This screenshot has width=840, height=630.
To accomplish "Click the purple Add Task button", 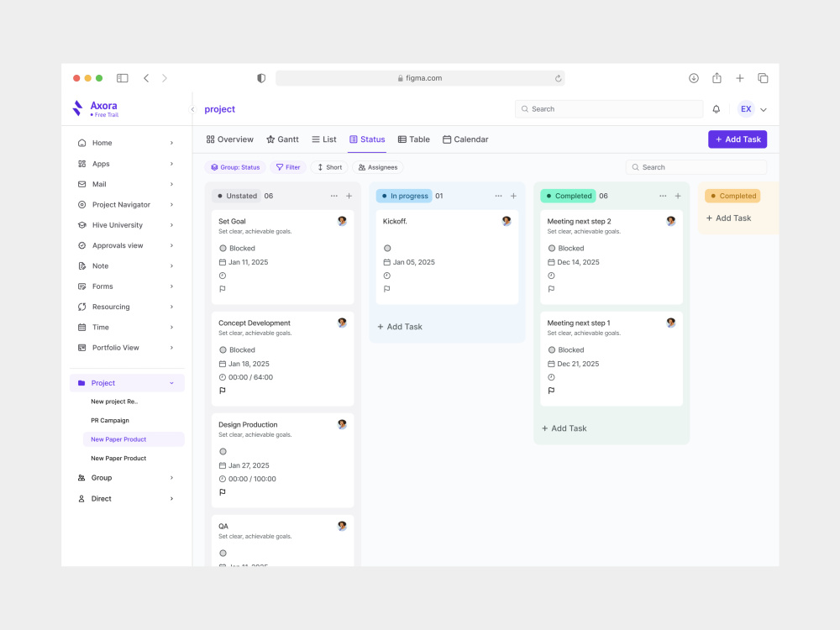I will pos(738,139).
